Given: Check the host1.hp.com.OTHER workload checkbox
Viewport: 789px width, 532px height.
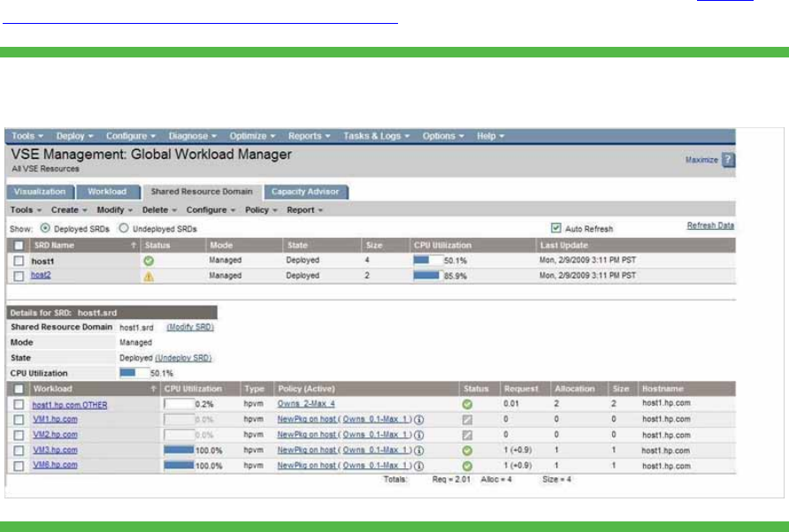Looking at the screenshot, I should tap(19, 404).
